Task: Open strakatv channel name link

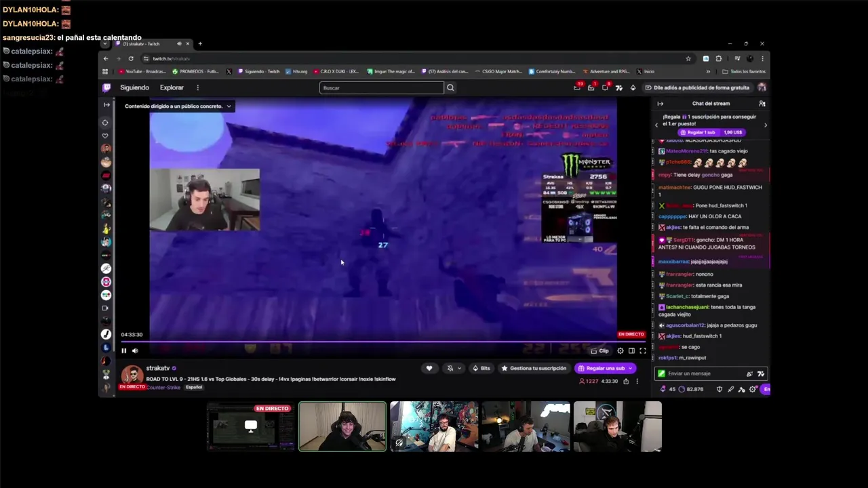Action: [158, 368]
